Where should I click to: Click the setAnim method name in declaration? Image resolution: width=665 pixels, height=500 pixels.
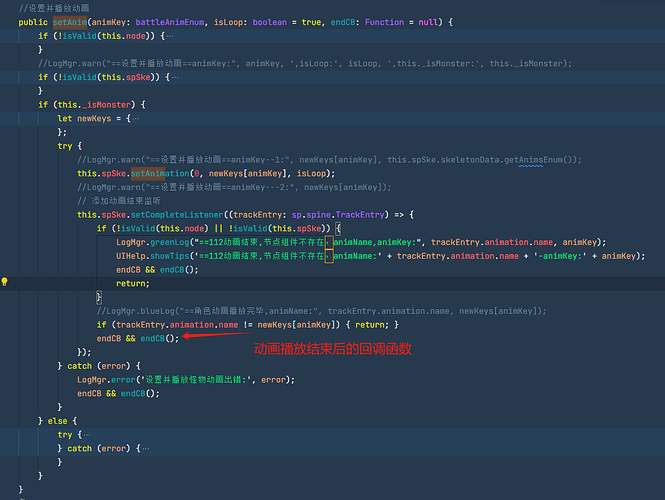pos(70,22)
